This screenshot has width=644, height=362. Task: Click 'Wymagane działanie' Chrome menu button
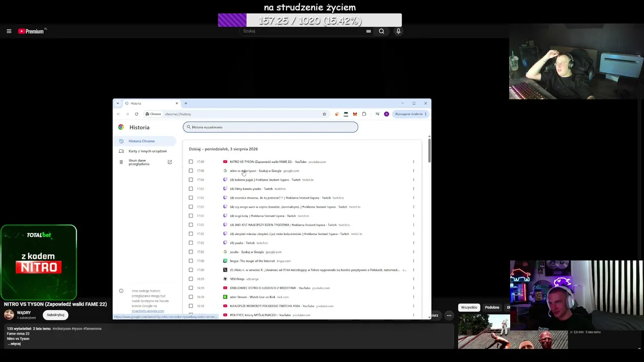[x=411, y=114]
